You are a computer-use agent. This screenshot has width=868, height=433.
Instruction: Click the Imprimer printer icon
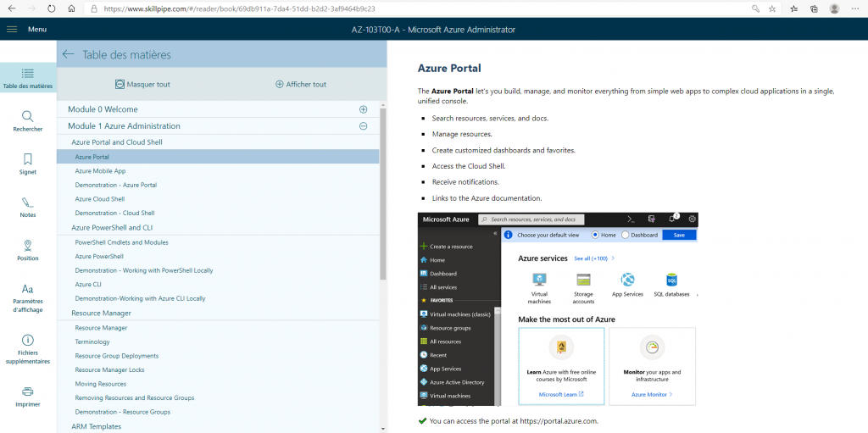[28, 391]
